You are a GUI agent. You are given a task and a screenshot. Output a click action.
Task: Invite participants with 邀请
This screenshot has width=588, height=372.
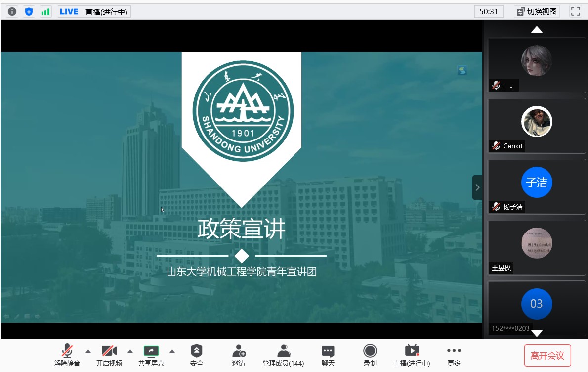(x=239, y=355)
